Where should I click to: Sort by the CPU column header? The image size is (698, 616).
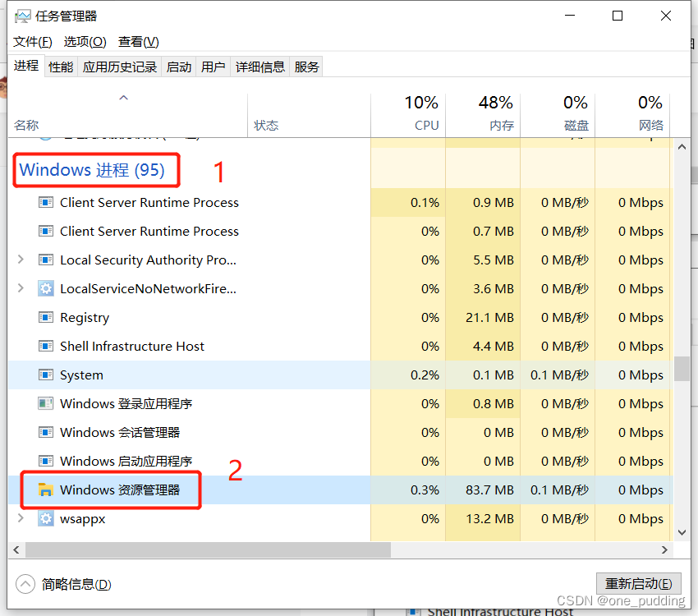tap(408, 115)
